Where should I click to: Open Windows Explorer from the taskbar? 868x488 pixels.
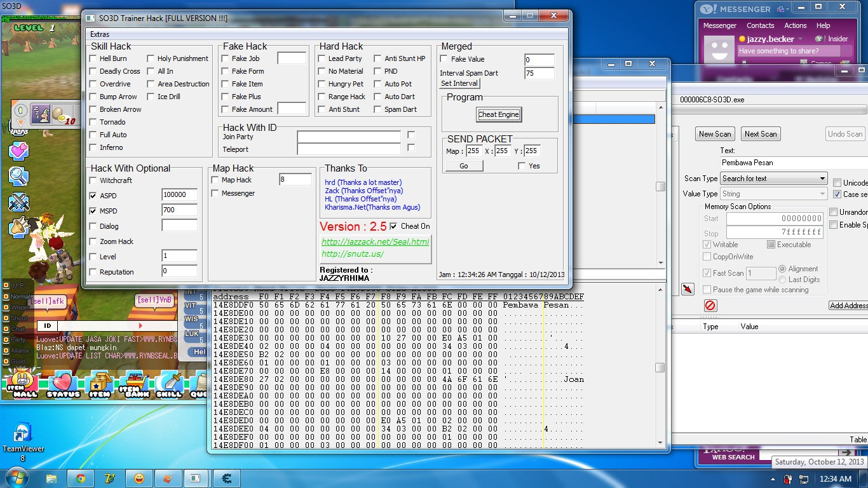(x=51, y=478)
